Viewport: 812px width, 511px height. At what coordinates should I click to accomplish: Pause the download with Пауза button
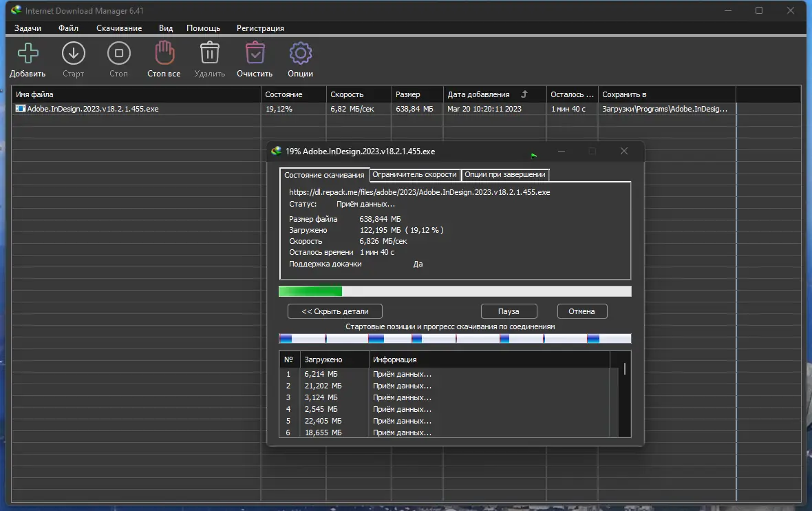pyautogui.click(x=509, y=311)
